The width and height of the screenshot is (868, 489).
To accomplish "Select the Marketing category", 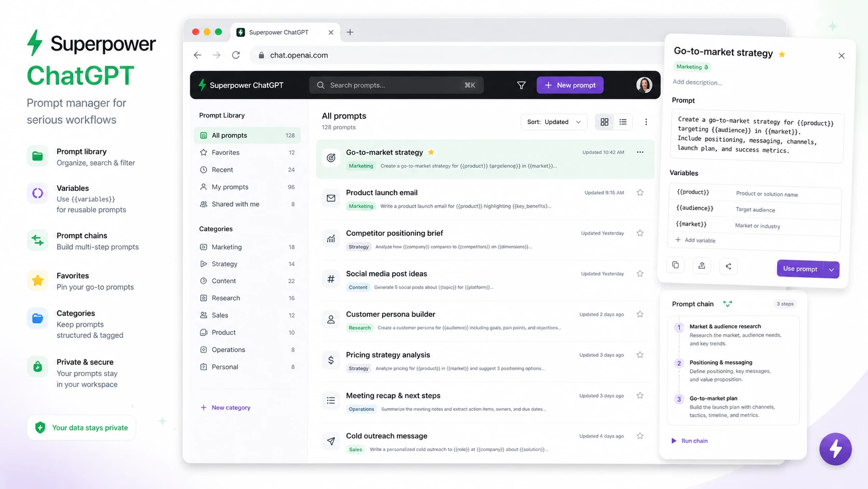I will [247, 247].
